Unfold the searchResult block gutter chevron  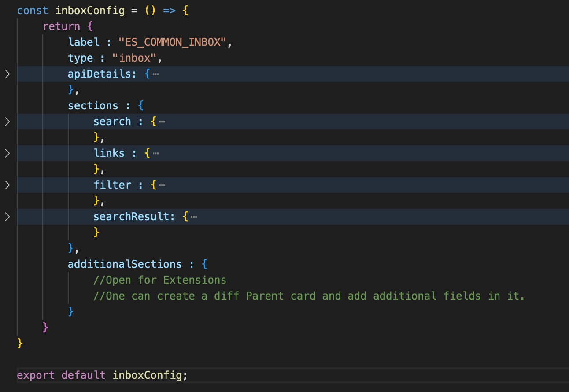tap(7, 217)
